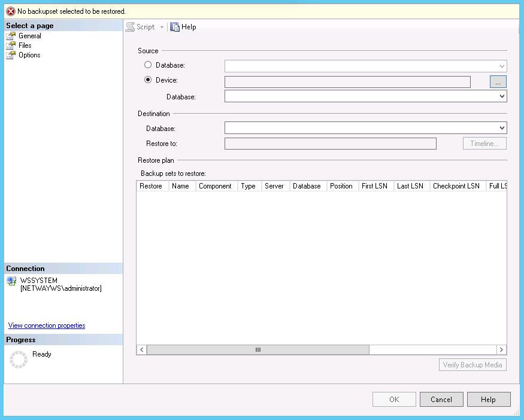Select the Database source radio button
The image size is (524, 420).
coord(148,65)
